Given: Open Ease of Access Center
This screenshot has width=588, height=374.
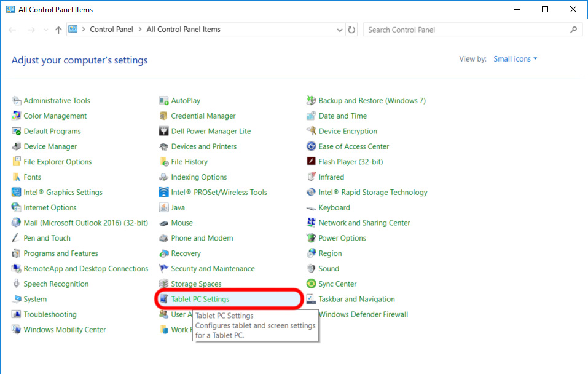Looking at the screenshot, I should coord(354,146).
